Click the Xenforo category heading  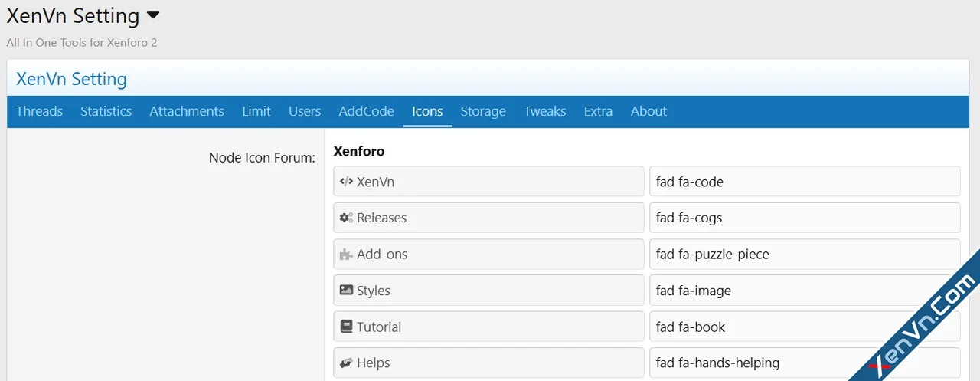pyautogui.click(x=359, y=151)
